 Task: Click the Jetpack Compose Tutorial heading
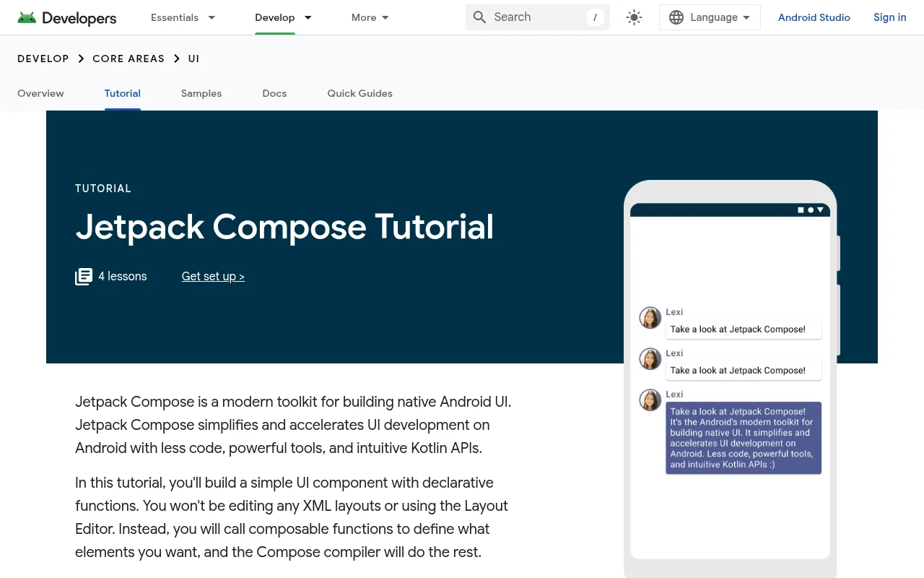point(284,227)
